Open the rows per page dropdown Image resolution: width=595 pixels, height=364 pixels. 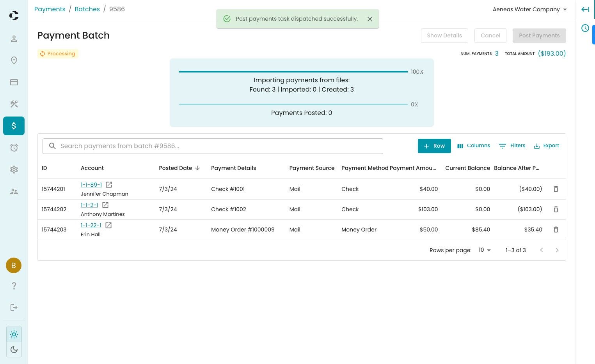click(x=485, y=250)
